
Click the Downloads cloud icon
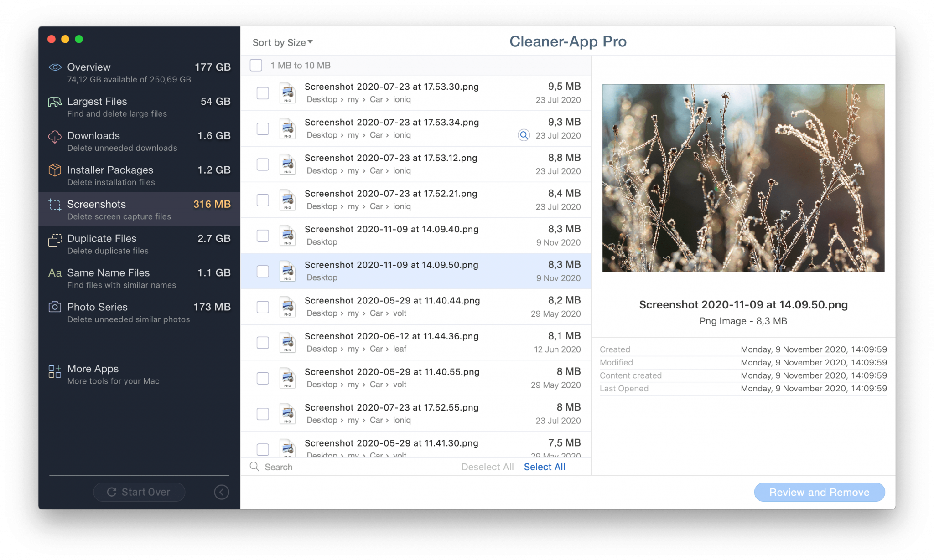(55, 136)
